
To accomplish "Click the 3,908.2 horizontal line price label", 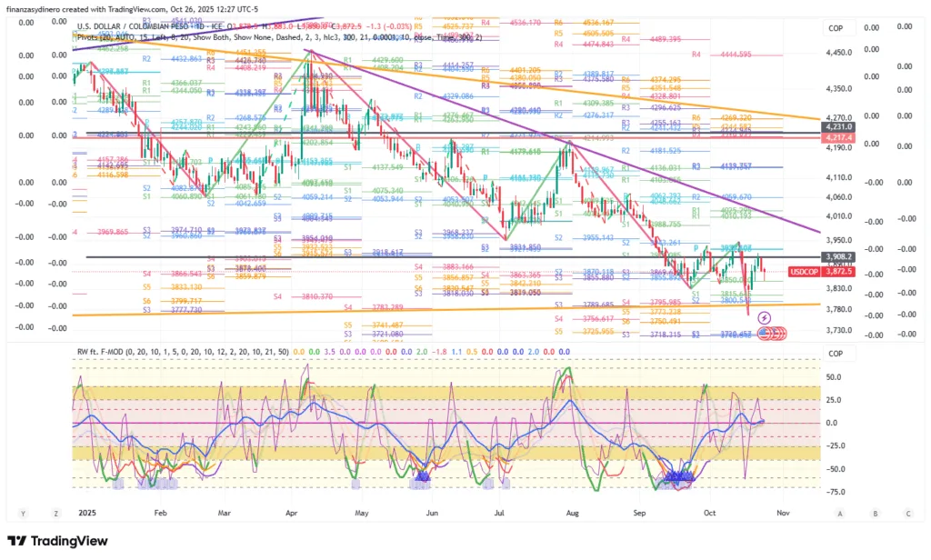I will point(836,257).
